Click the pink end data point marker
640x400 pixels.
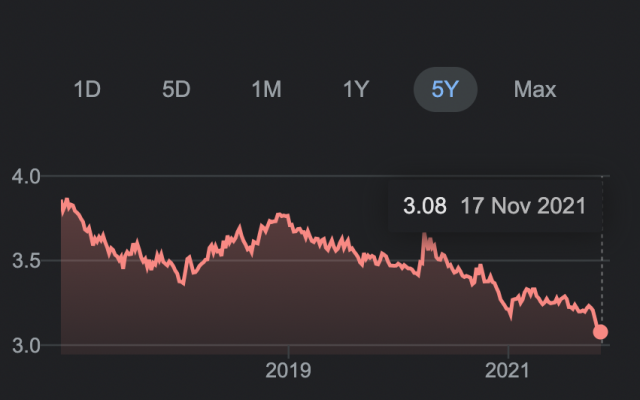pos(600,332)
